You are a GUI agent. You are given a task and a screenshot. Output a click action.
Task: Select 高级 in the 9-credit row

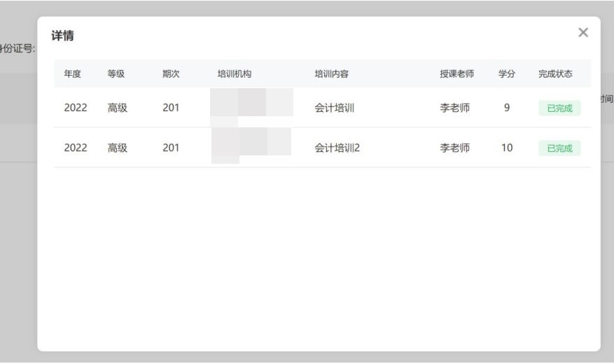(116, 108)
